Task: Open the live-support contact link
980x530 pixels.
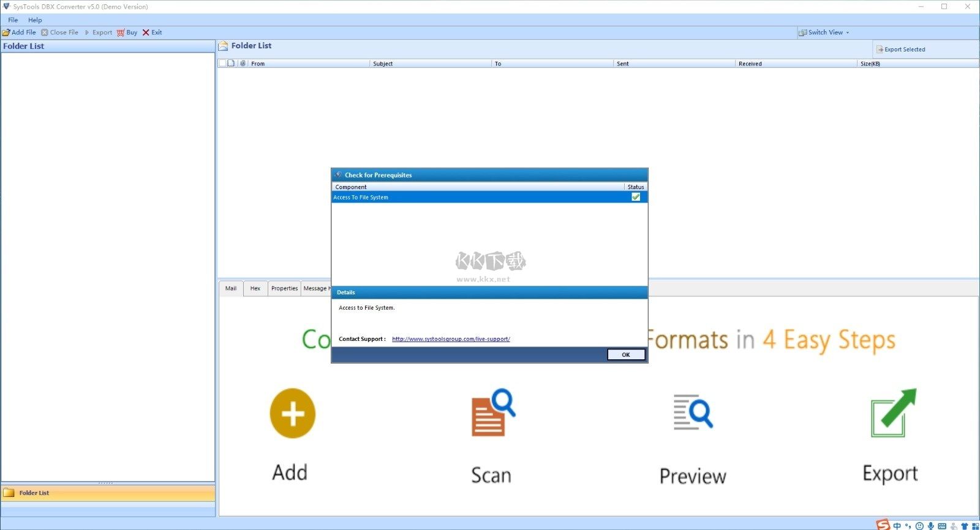Action: tap(451, 339)
